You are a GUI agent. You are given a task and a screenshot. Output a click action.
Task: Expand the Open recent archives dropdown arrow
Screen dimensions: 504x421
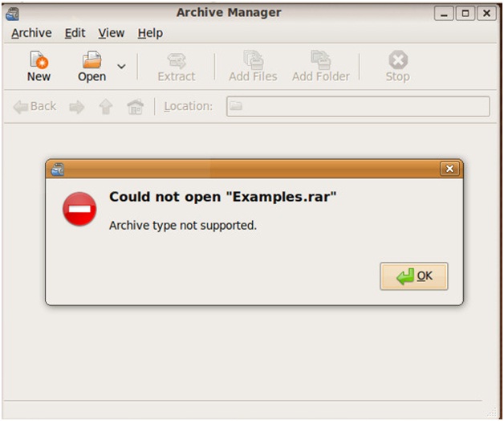coord(121,66)
